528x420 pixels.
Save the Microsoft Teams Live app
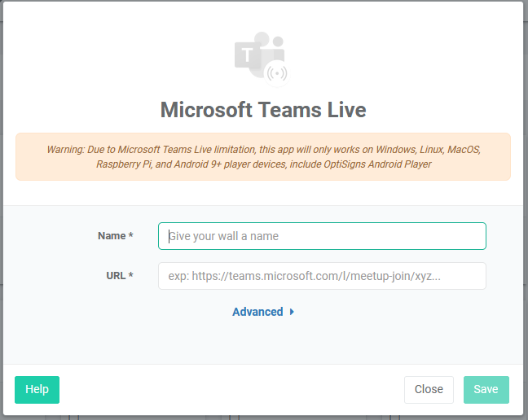pyautogui.click(x=486, y=389)
